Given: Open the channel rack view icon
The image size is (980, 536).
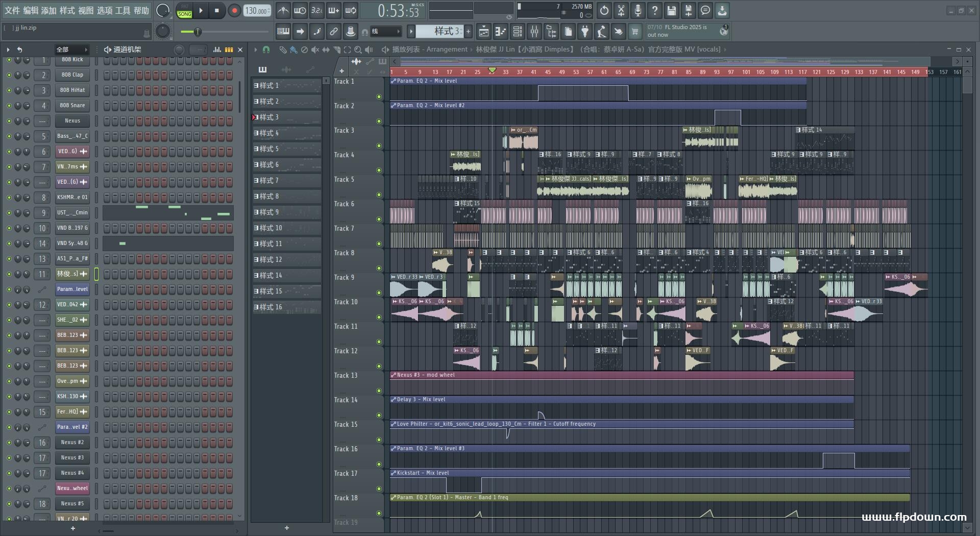Looking at the screenshot, I should [518, 32].
